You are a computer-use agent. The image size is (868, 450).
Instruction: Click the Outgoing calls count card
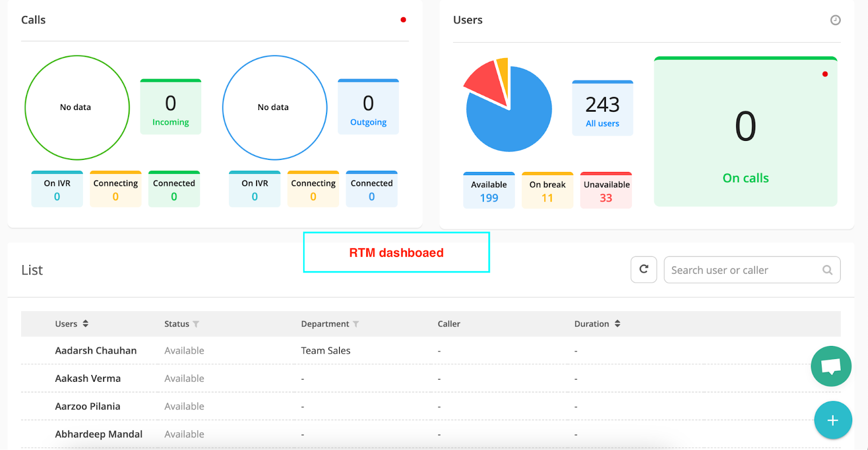(x=368, y=108)
